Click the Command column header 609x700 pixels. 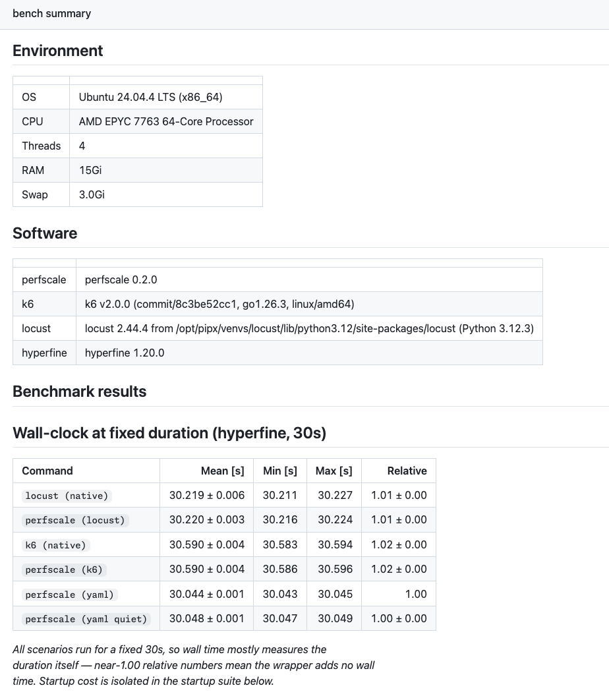[47, 471]
